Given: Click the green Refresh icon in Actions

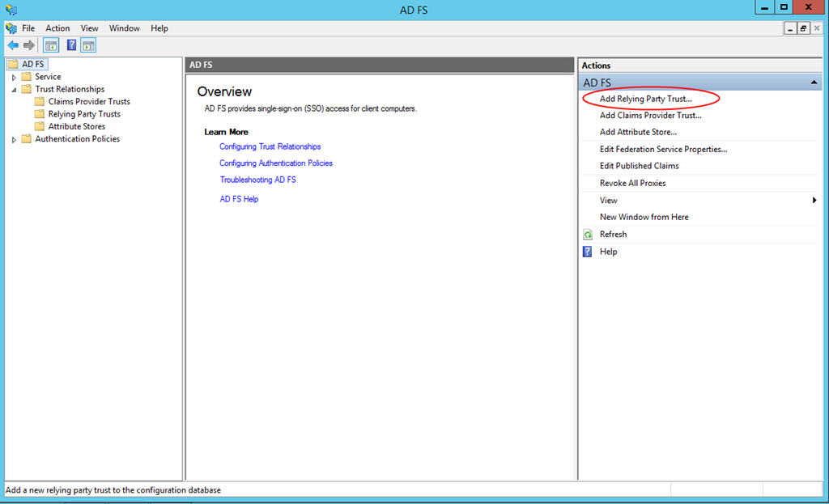Looking at the screenshot, I should [x=588, y=235].
